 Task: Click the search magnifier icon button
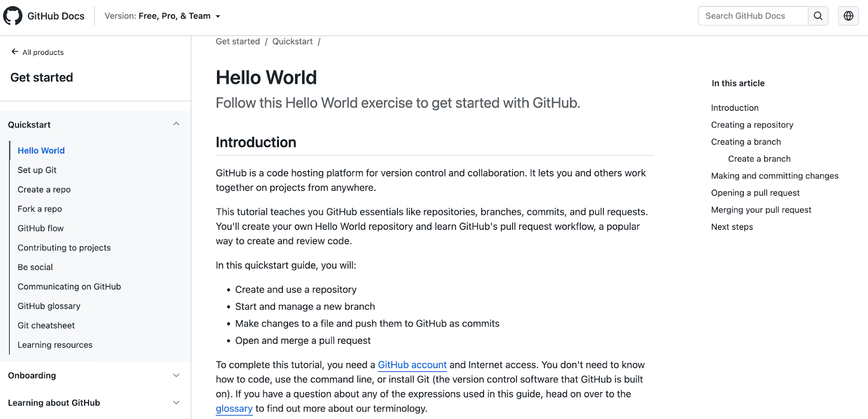point(818,16)
